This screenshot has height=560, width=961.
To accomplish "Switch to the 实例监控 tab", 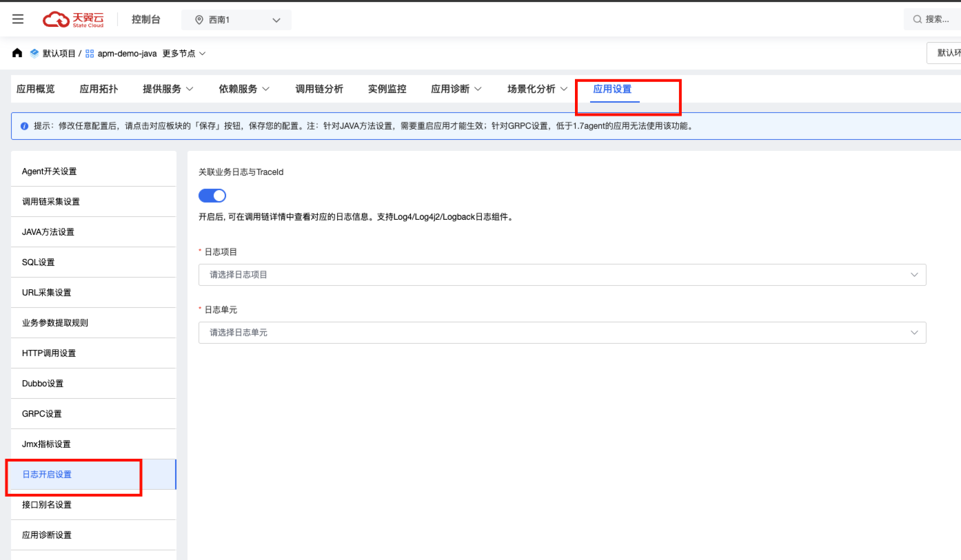I will pyautogui.click(x=387, y=89).
